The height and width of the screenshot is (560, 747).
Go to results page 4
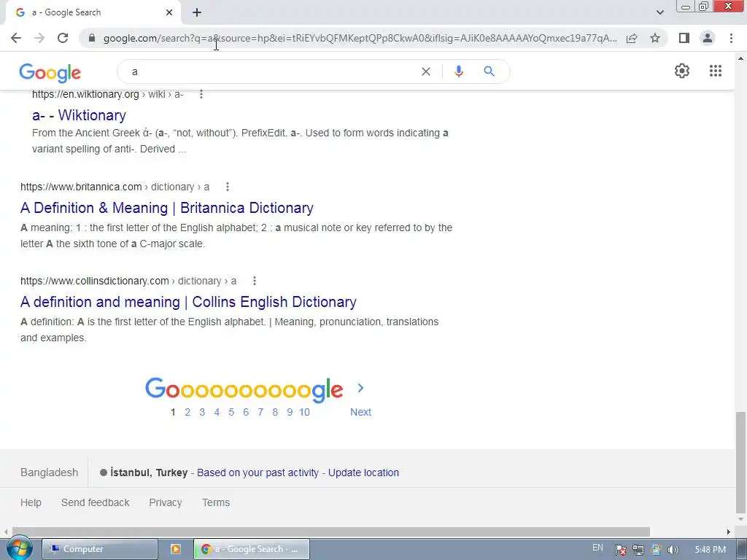pyautogui.click(x=217, y=413)
